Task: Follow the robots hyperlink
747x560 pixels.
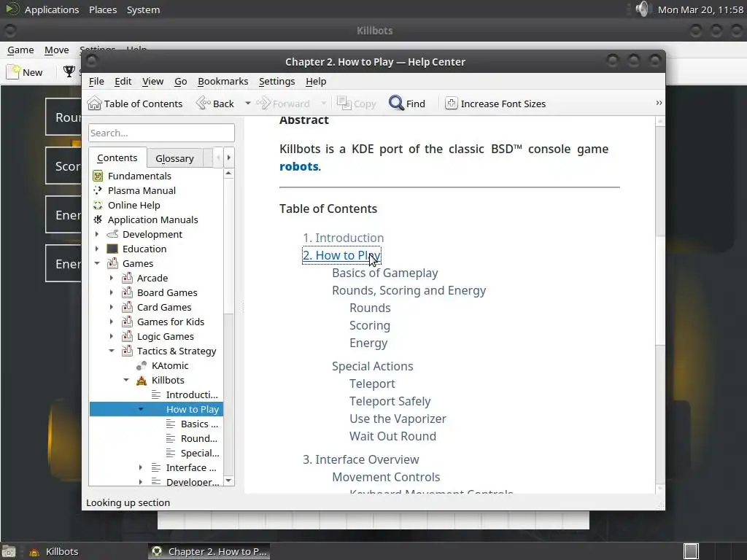Action: click(298, 166)
